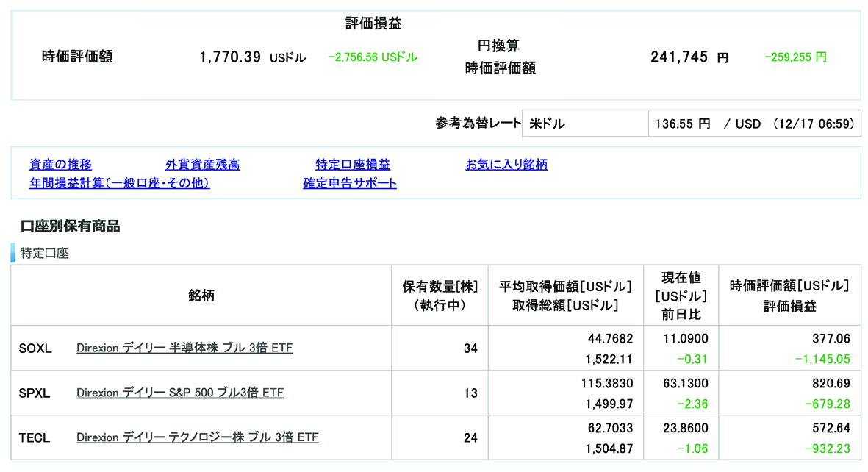868x472 pixels.
Task: Click the 銘柄 column header
Action: pos(201,296)
